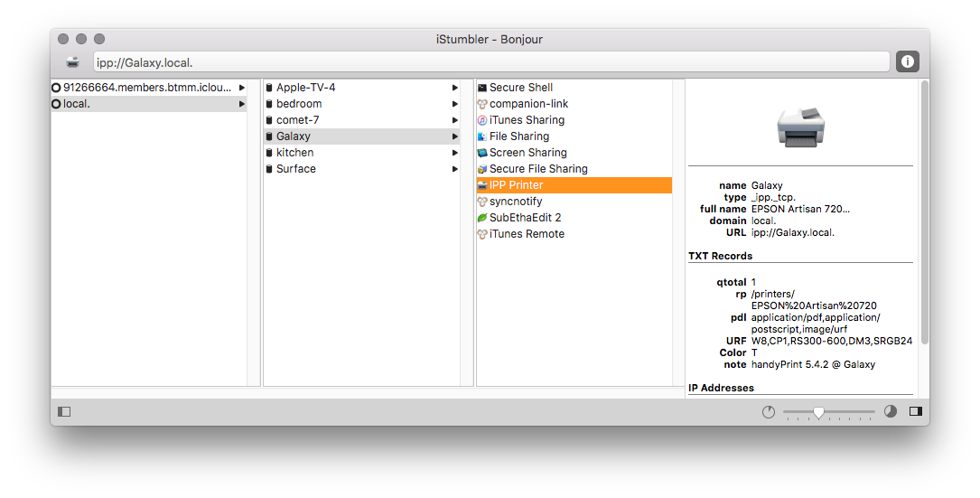Expand arrow next to Galaxy
The image size is (980, 498).
point(455,136)
